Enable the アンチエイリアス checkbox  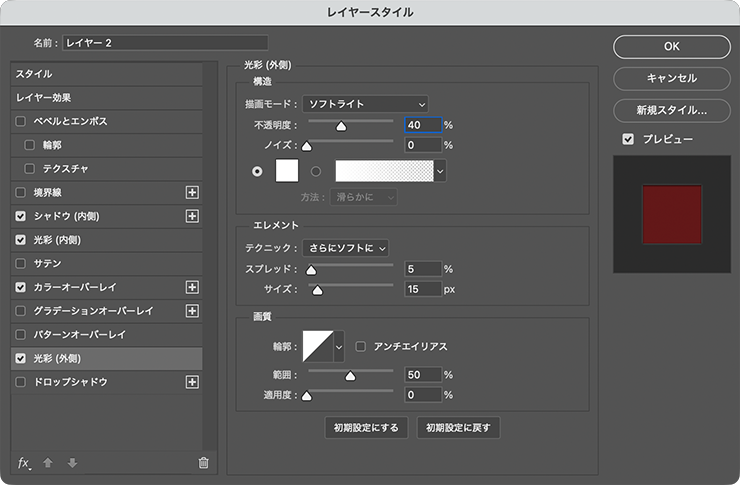[361, 346]
